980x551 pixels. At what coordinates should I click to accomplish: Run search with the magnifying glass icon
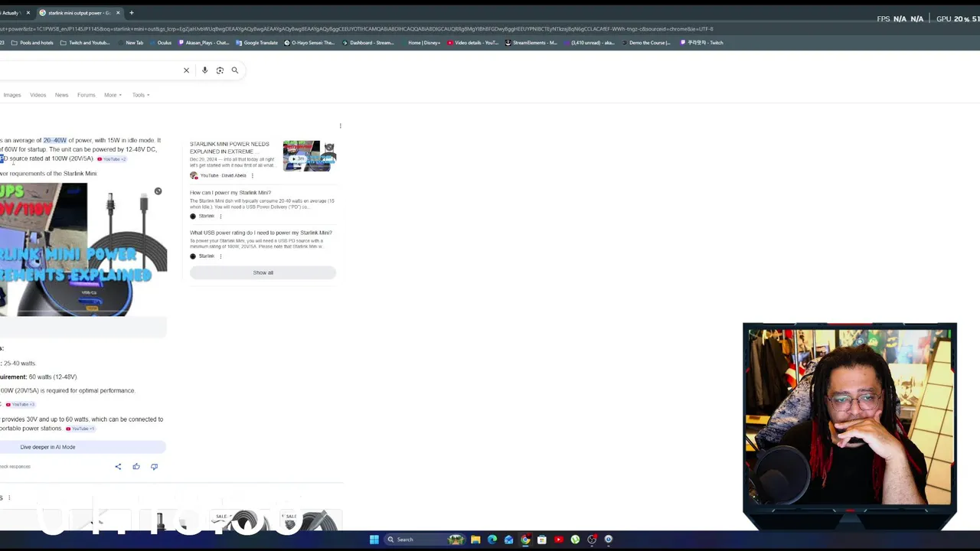pyautogui.click(x=235, y=70)
